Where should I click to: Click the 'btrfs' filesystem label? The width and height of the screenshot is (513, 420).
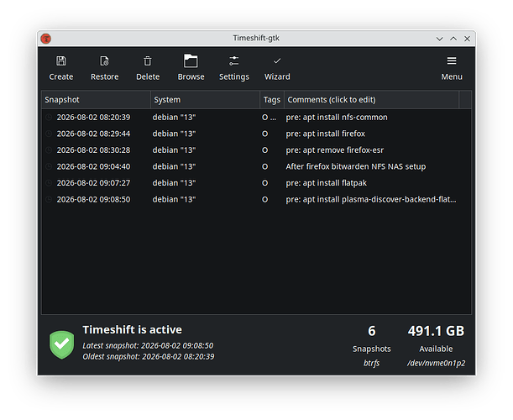coord(371,363)
